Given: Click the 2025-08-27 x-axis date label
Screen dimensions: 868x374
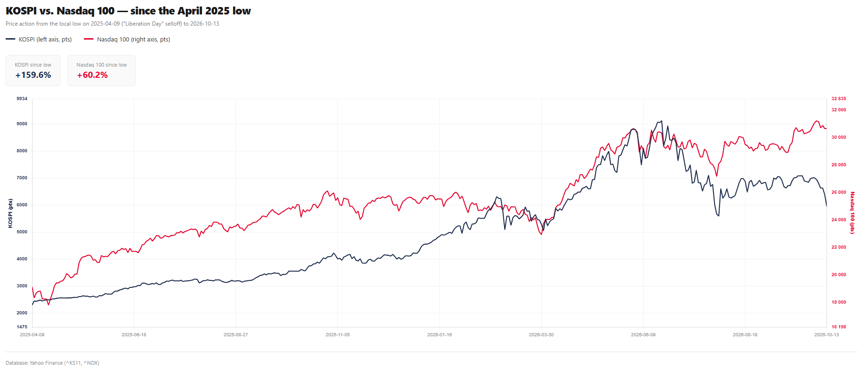Looking at the screenshot, I should coord(236,335).
